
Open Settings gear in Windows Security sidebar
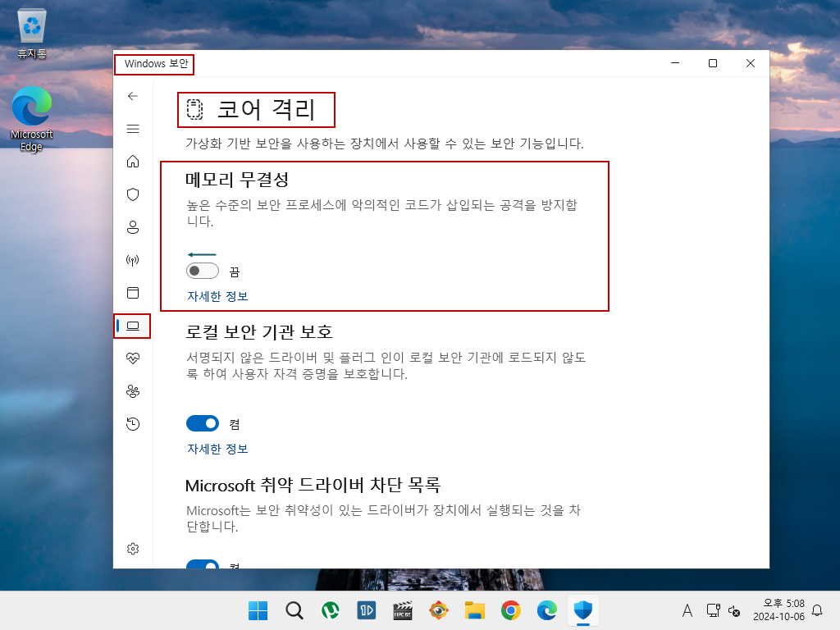[x=133, y=549]
